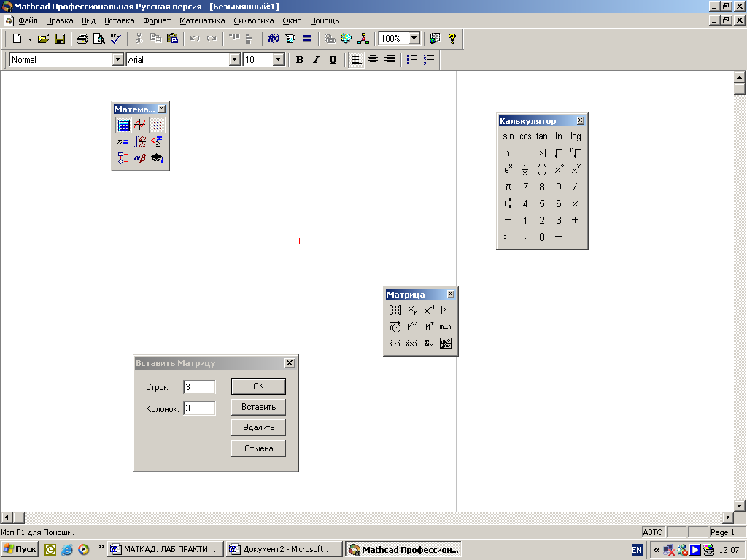This screenshot has width=747, height=560.
Task: Toggle Underline formatting
Action: [333, 60]
